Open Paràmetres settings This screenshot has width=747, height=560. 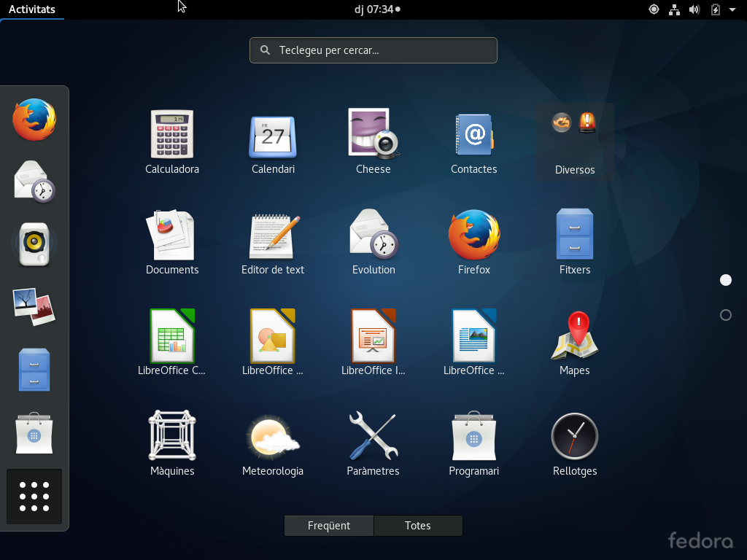[x=373, y=443]
